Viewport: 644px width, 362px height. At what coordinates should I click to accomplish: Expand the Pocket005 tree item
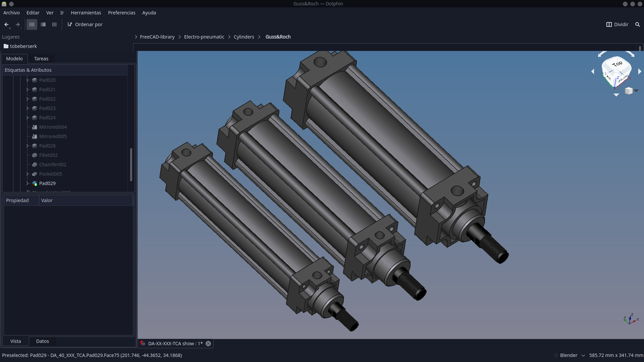(27, 174)
